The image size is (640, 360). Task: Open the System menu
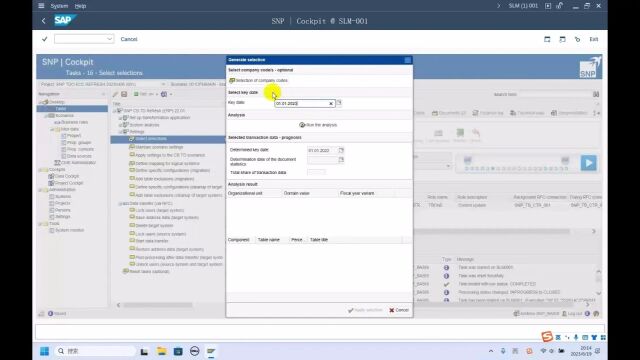pyautogui.click(x=59, y=6)
